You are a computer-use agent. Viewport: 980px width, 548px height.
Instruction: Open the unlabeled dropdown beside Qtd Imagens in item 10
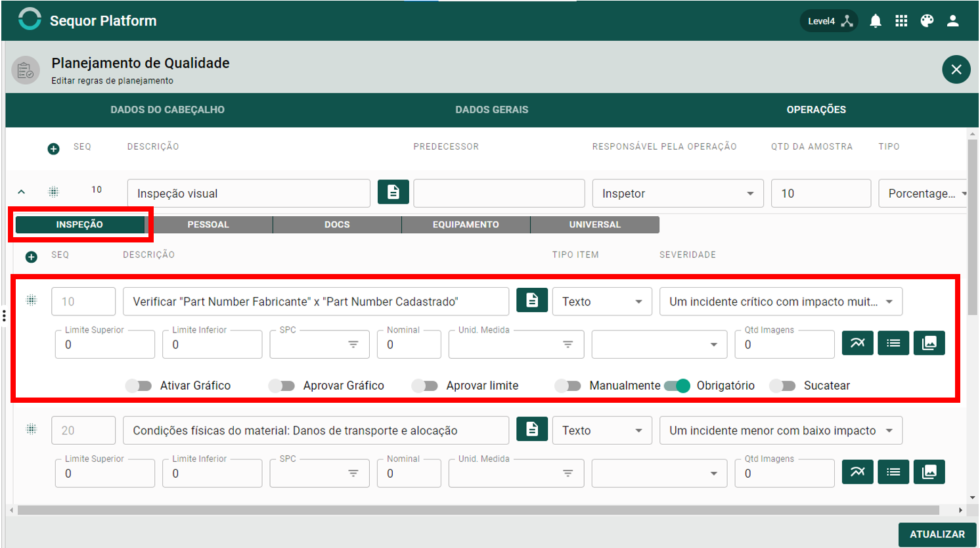tap(659, 344)
